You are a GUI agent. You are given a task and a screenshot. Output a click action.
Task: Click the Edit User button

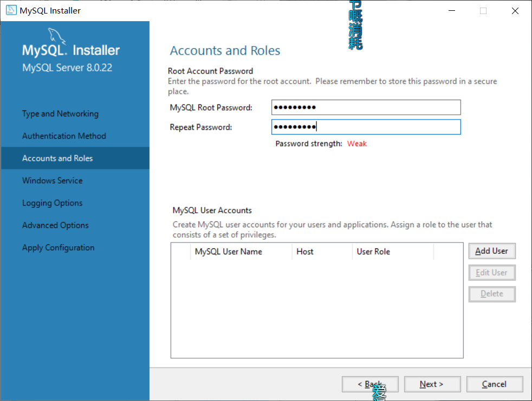[x=492, y=273]
